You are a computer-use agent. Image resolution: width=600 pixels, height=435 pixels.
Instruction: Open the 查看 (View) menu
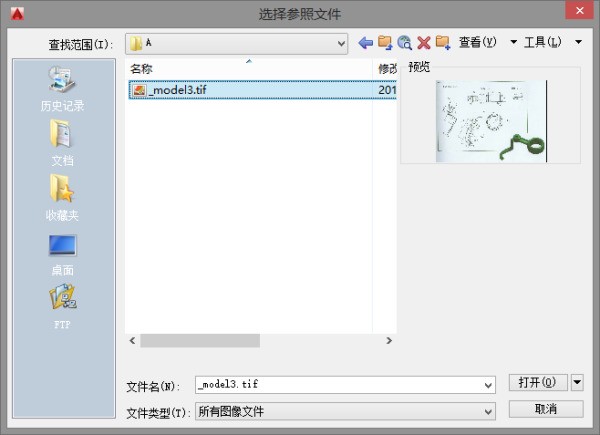pyautogui.click(x=478, y=43)
